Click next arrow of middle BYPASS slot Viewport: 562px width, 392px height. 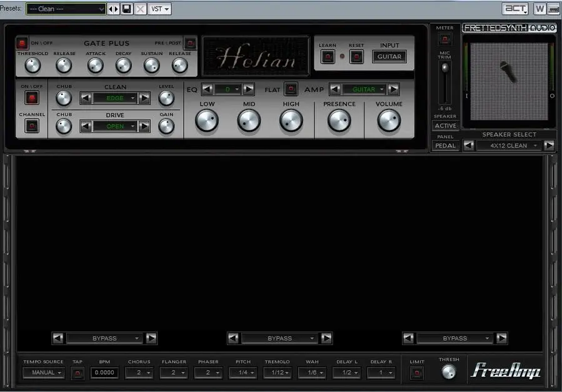[x=326, y=338]
